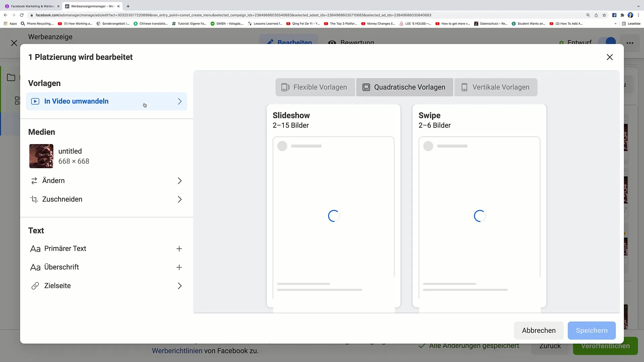Click the Primärer Text row

[107, 249]
